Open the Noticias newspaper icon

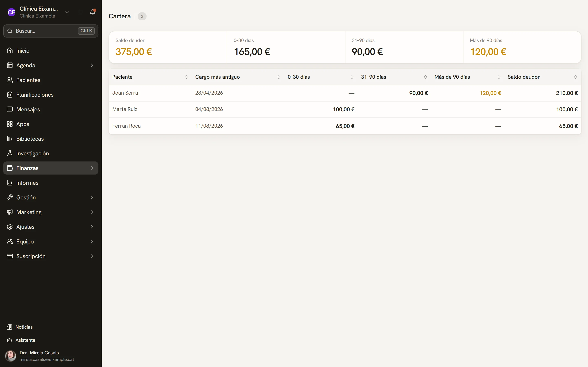(x=9, y=327)
